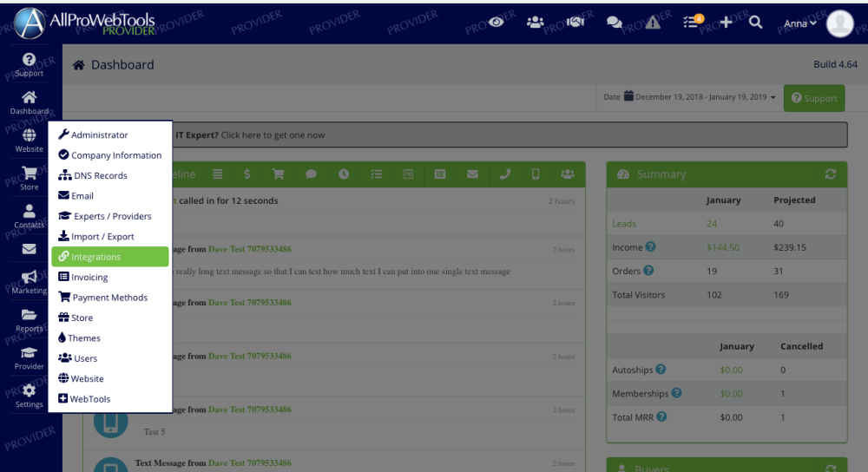Select Website in the settings menu
Image resolution: width=868 pixels, height=472 pixels.
[110, 378]
